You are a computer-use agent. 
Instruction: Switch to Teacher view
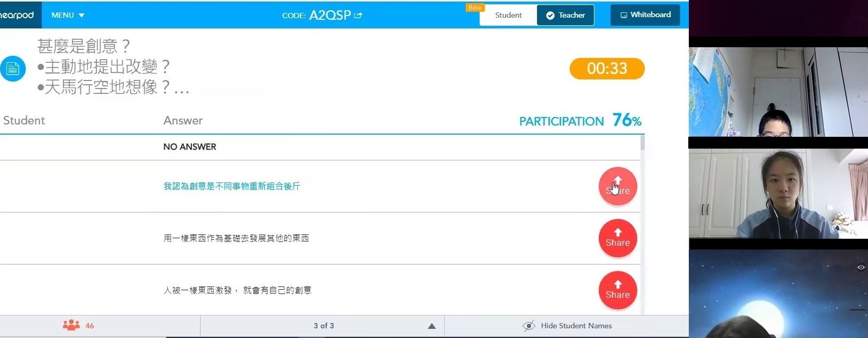pyautogui.click(x=565, y=15)
